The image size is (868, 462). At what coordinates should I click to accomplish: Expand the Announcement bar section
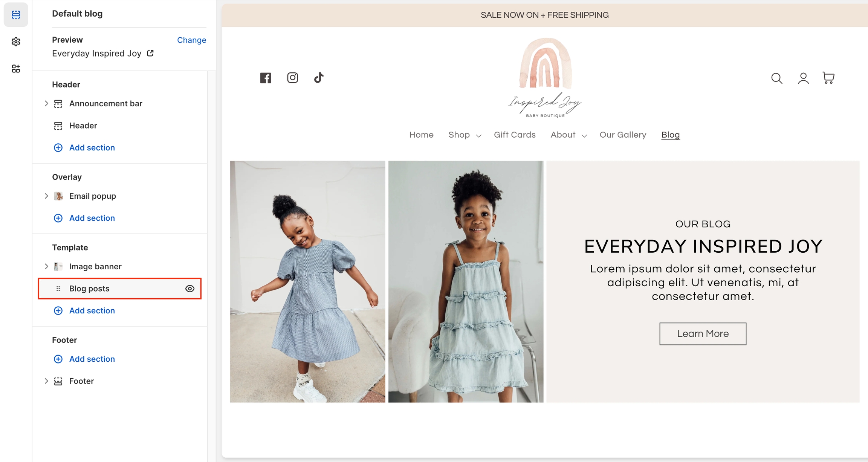[x=46, y=103]
